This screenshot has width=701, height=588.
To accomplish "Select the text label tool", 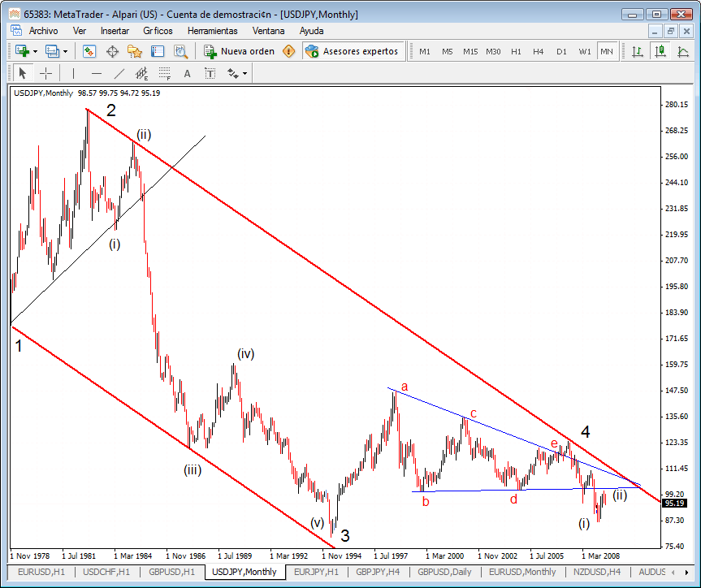I will pyautogui.click(x=187, y=73).
